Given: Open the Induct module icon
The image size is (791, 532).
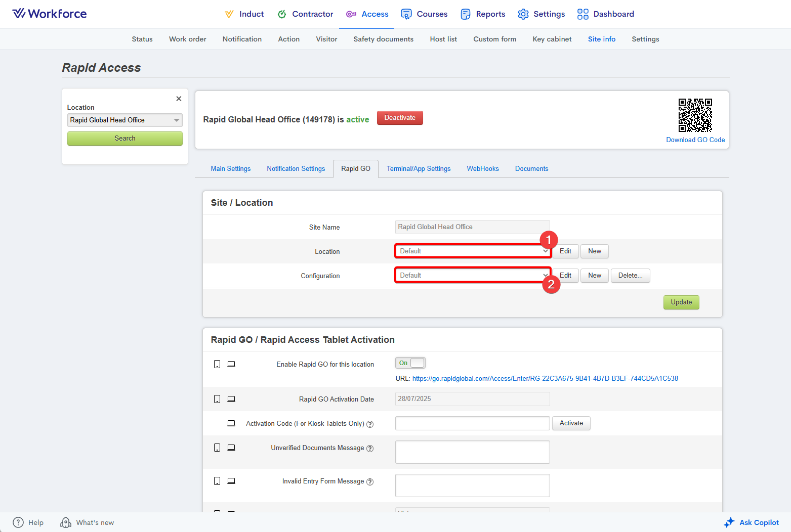Looking at the screenshot, I should 229,14.
